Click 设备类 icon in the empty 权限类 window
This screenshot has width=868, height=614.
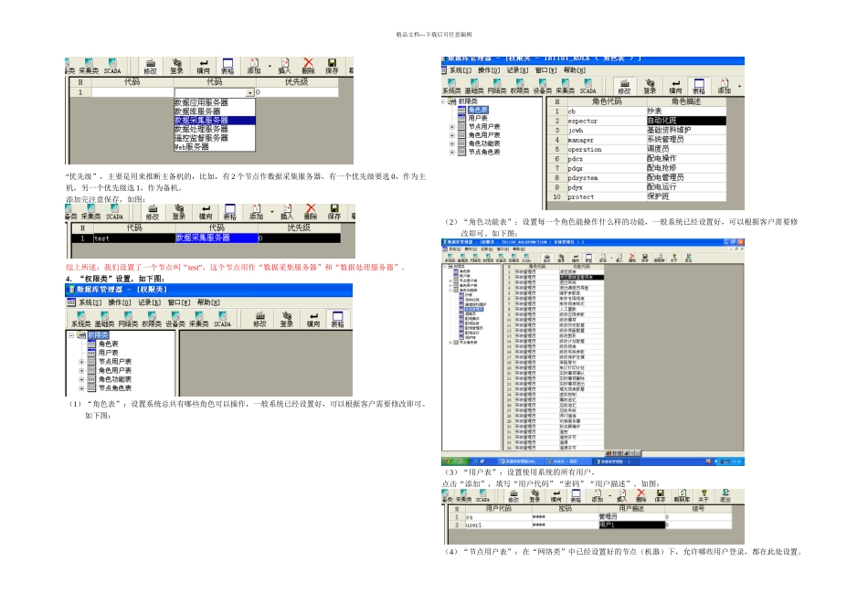(175, 320)
